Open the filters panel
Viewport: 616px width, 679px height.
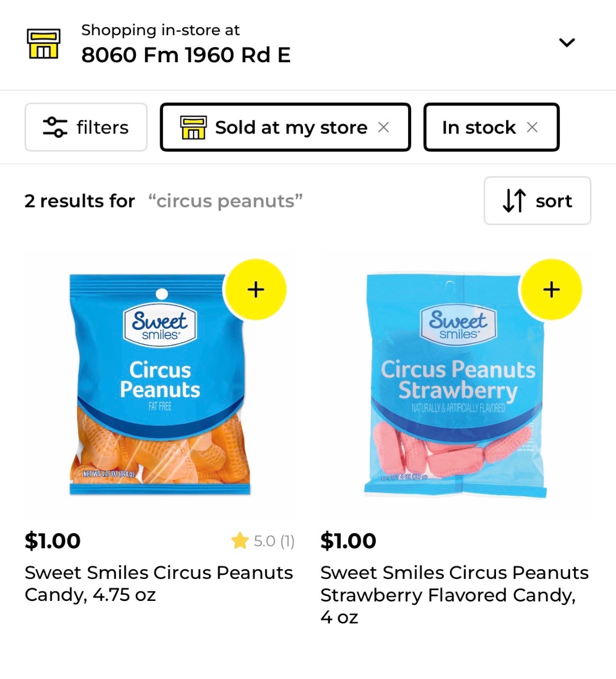pyautogui.click(x=86, y=127)
